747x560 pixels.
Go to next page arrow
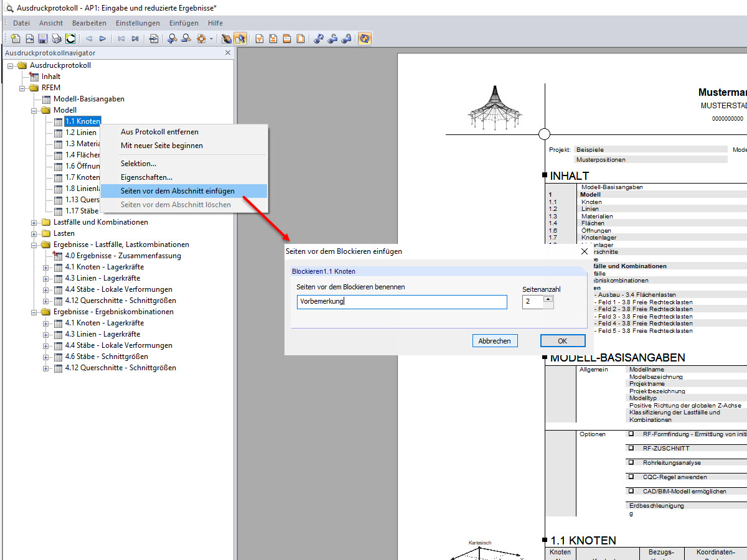(103, 39)
